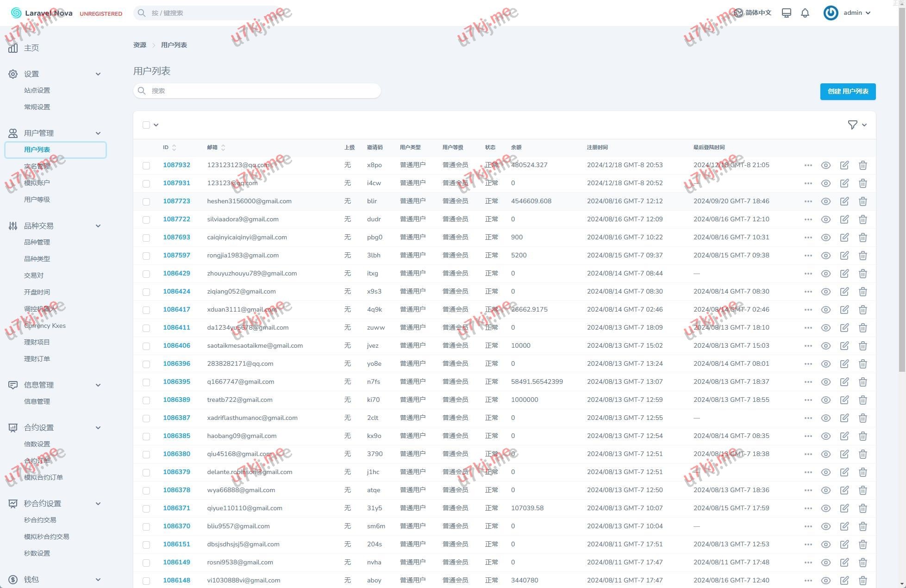Open 实名管理 in the sidebar

coord(37,166)
